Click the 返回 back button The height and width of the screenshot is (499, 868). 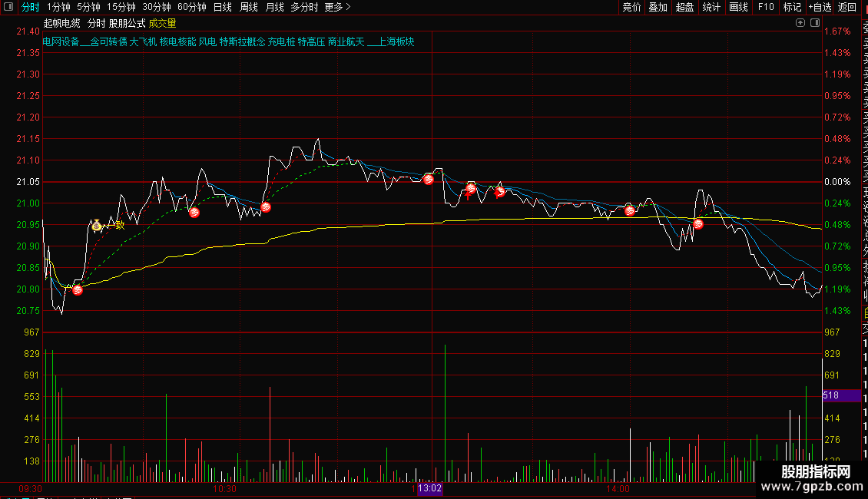(x=847, y=7)
